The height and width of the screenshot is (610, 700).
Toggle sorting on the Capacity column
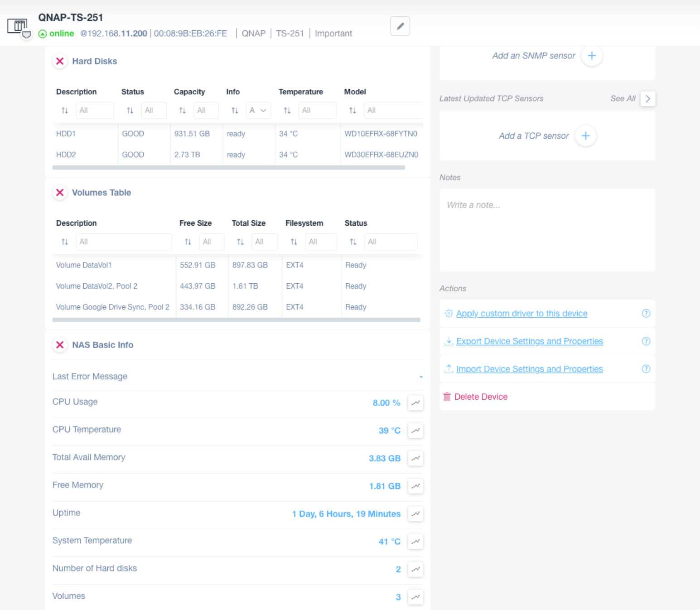[182, 110]
